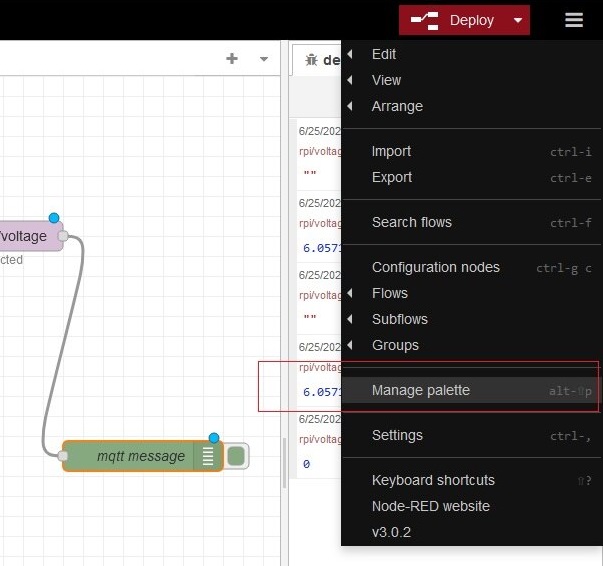603x566 pixels.
Task: Expand the Edit submenu
Action: (x=384, y=54)
